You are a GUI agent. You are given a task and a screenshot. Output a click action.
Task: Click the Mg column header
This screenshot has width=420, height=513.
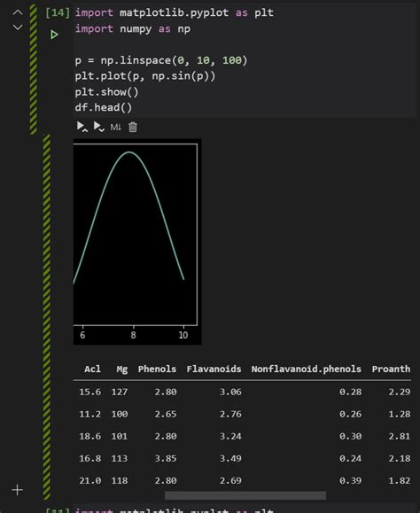122,369
